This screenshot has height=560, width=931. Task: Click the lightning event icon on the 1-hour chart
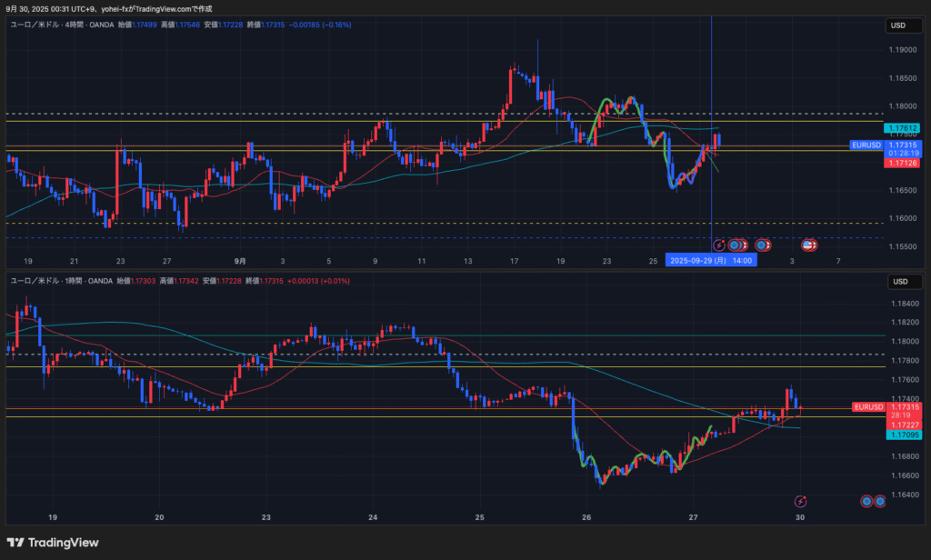[x=800, y=501]
